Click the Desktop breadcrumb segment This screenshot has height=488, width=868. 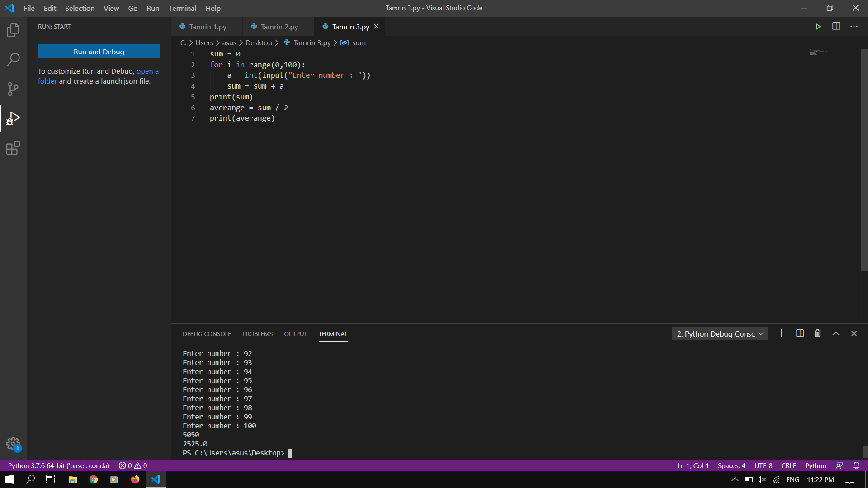[x=259, y=43]
